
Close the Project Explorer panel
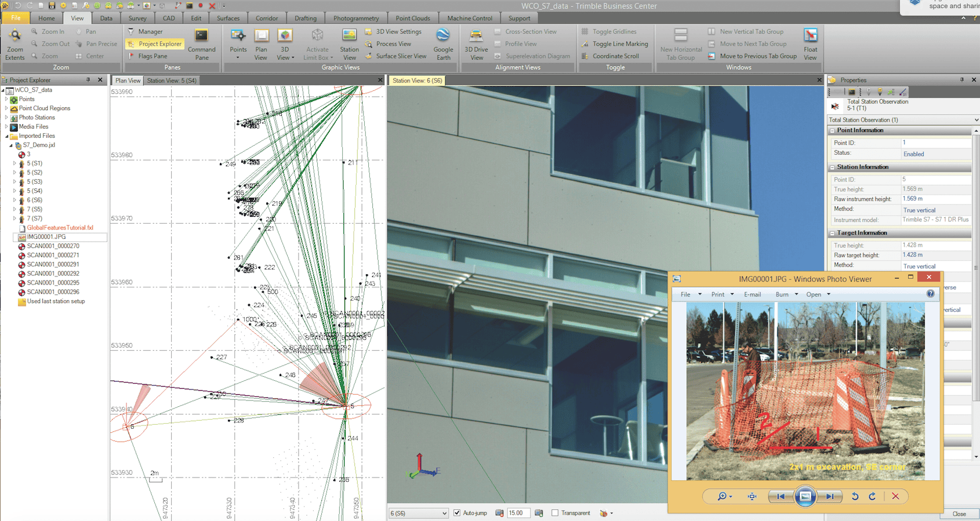click(x=100, y=80)
